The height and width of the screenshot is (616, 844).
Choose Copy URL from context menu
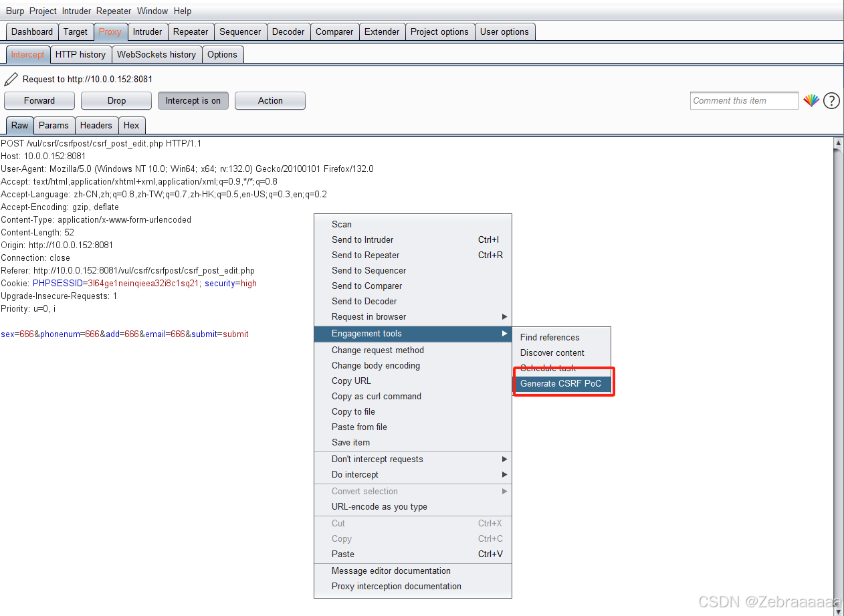(413, 381)
